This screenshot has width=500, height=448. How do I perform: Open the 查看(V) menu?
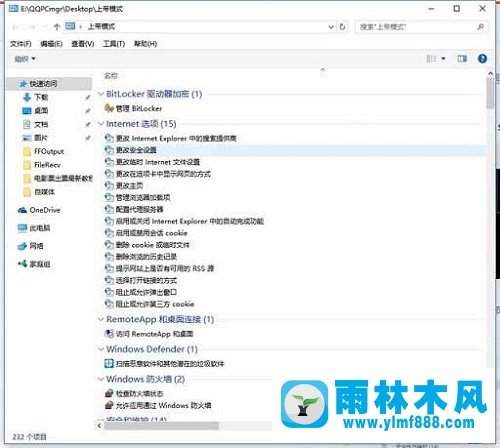click(x=83, y=44)
